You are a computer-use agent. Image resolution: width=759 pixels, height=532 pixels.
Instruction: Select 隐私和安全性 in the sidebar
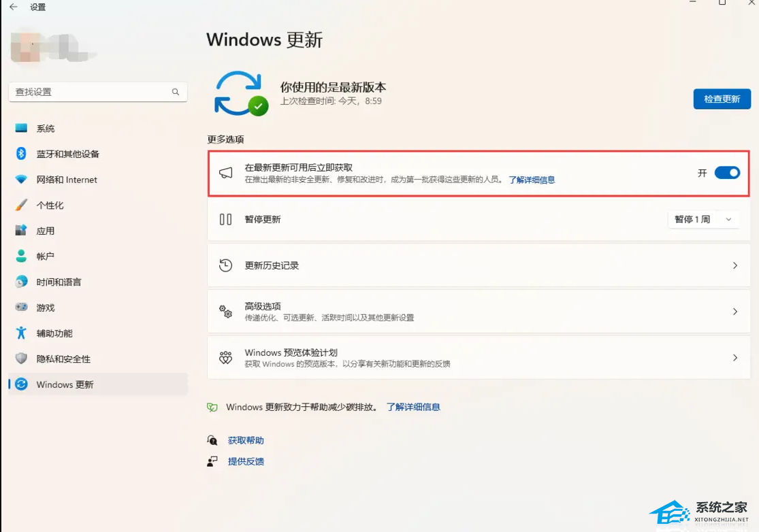point(98,359)
